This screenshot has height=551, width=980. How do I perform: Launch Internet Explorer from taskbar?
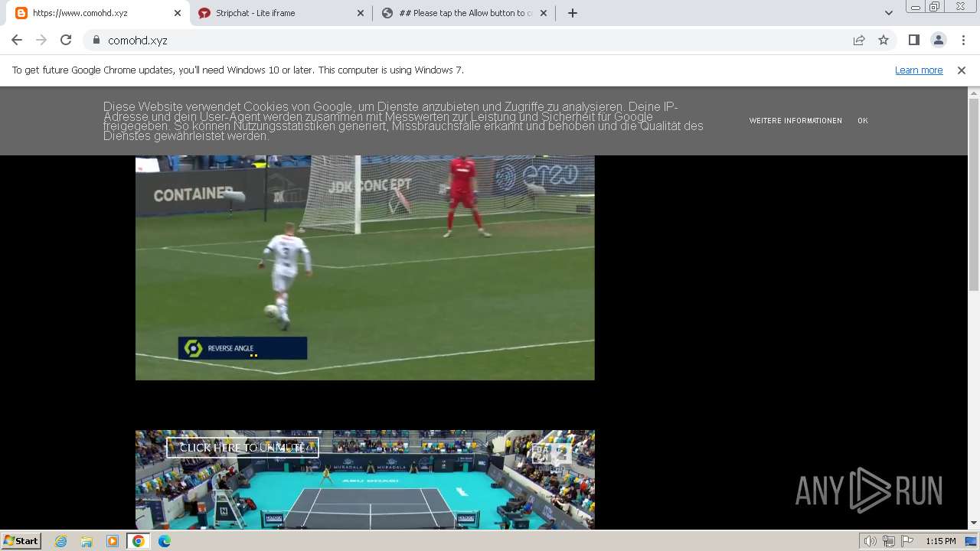tap(61, 541)
